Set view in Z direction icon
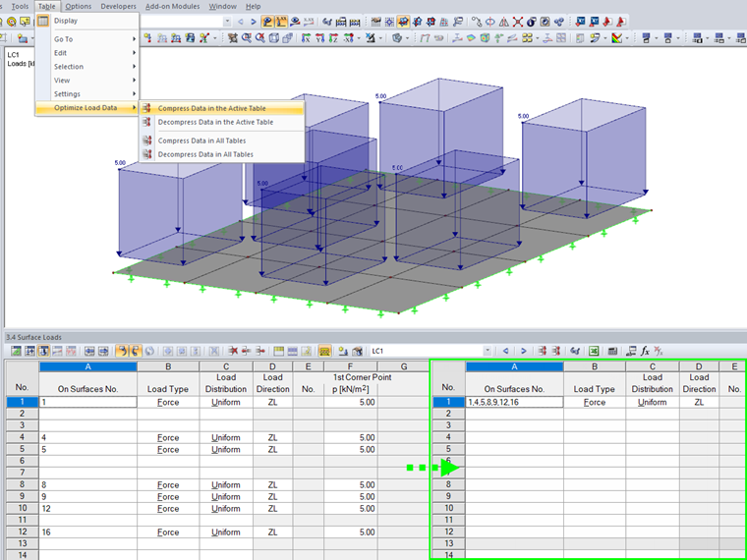Screen dimensions: 747x560 click(333, 38)
